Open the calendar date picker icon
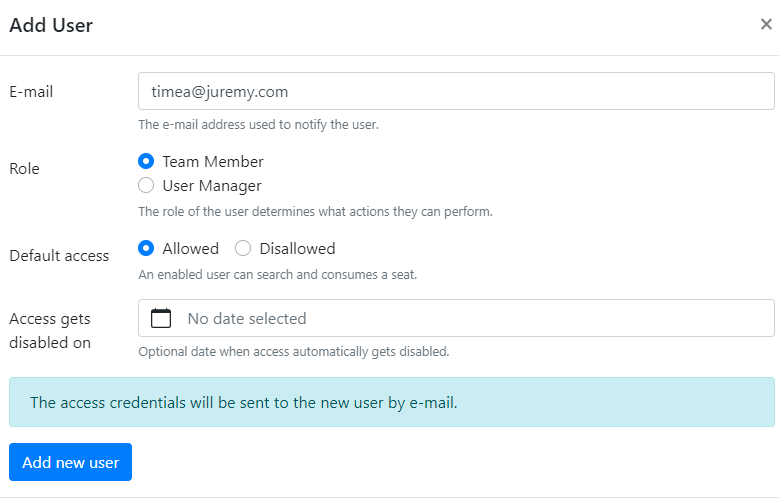Image resolution: width=779 pixels, height=503 pixels. coord(161,319)
